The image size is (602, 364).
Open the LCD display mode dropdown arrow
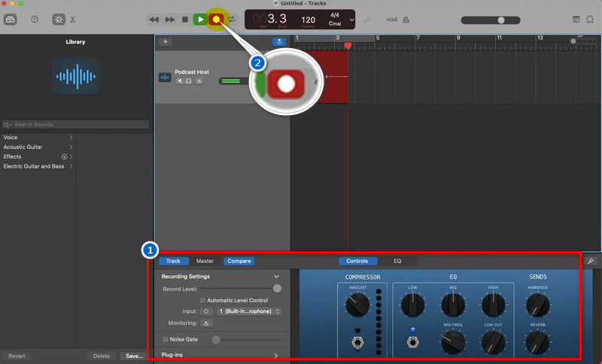click(351, 20)
